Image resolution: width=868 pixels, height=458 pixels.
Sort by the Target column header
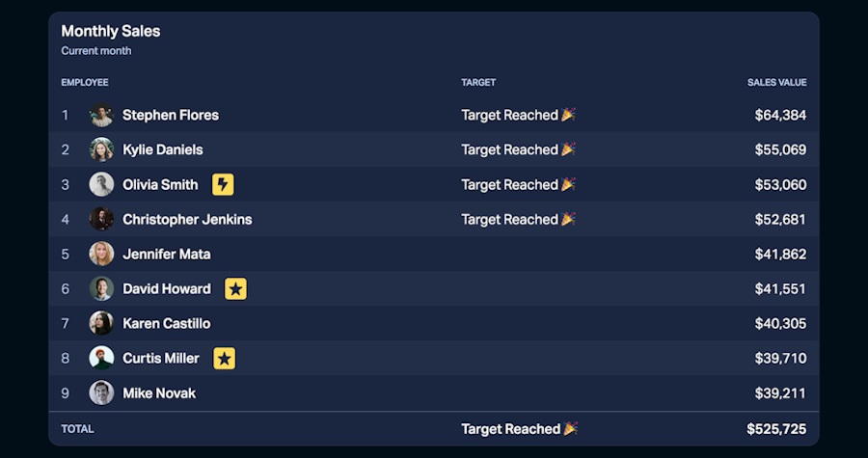(x=478, y=83)
